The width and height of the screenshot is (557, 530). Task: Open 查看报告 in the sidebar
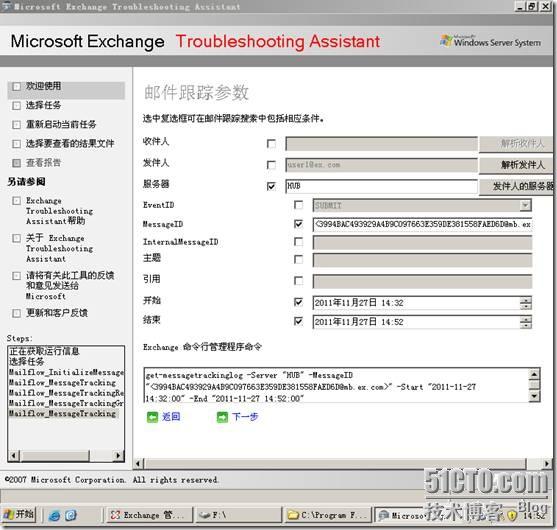tap(43, 163)
